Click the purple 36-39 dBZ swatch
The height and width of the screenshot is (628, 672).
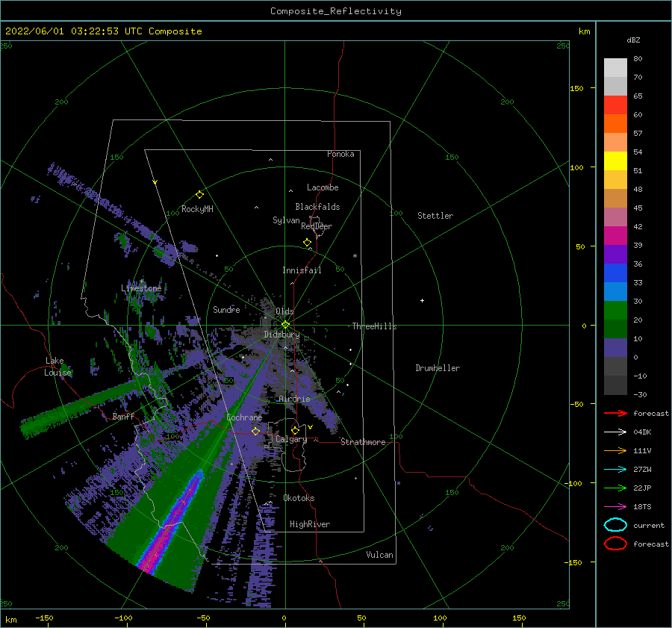615,255
